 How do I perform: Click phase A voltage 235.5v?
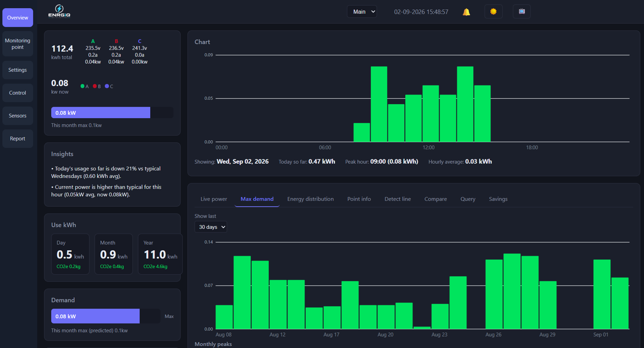click(93, 48)
